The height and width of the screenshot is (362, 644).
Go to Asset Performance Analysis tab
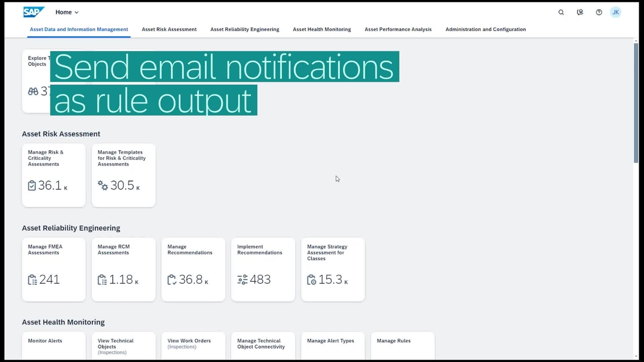tap(398, 29)
